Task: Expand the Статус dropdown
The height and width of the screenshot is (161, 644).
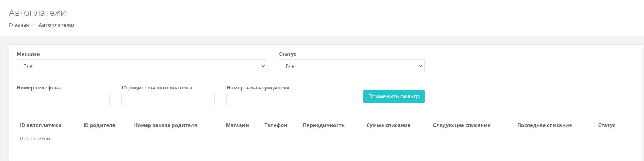Action: pyautogui.click(x=351, y=66)
